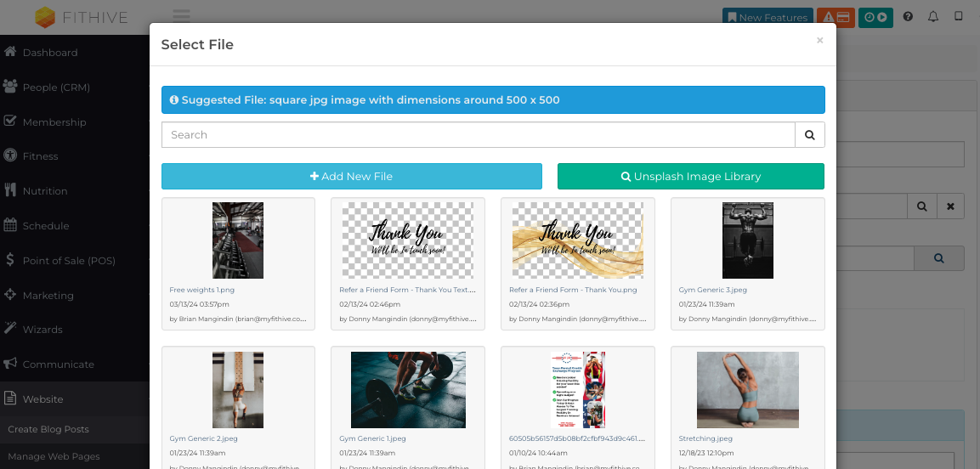Click the Add New File button
Screen dimensions: 980x469
click(351, 176)
